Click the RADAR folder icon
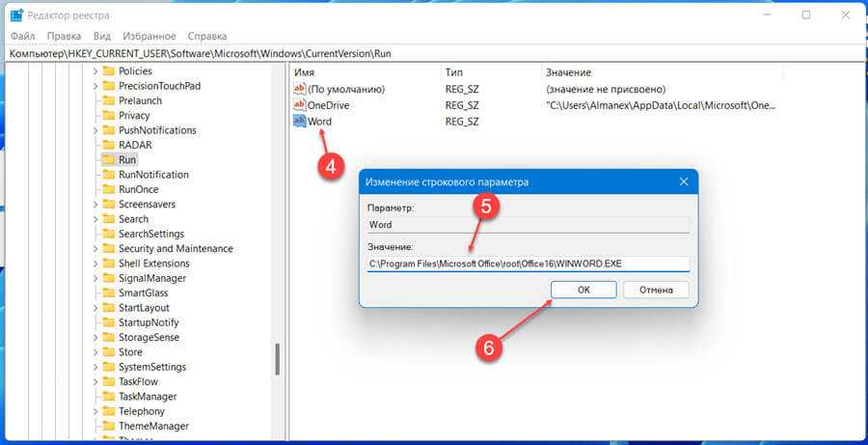The width and height of the screenshot is (868, 445). [108, 145]
